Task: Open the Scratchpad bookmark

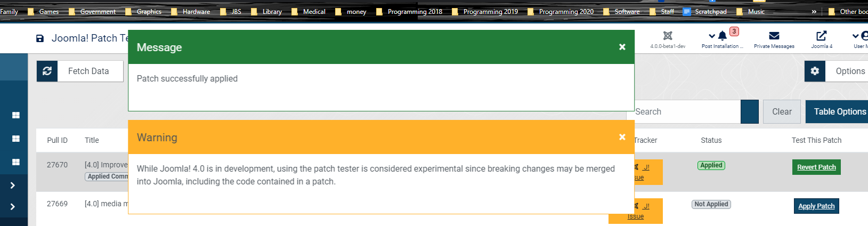Action: point(704,11)
